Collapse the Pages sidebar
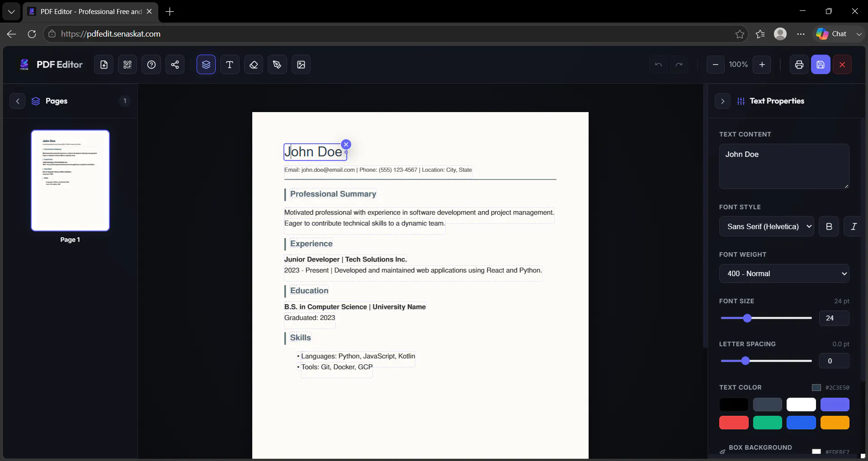868x461 pixels. (x=18, y=101)
